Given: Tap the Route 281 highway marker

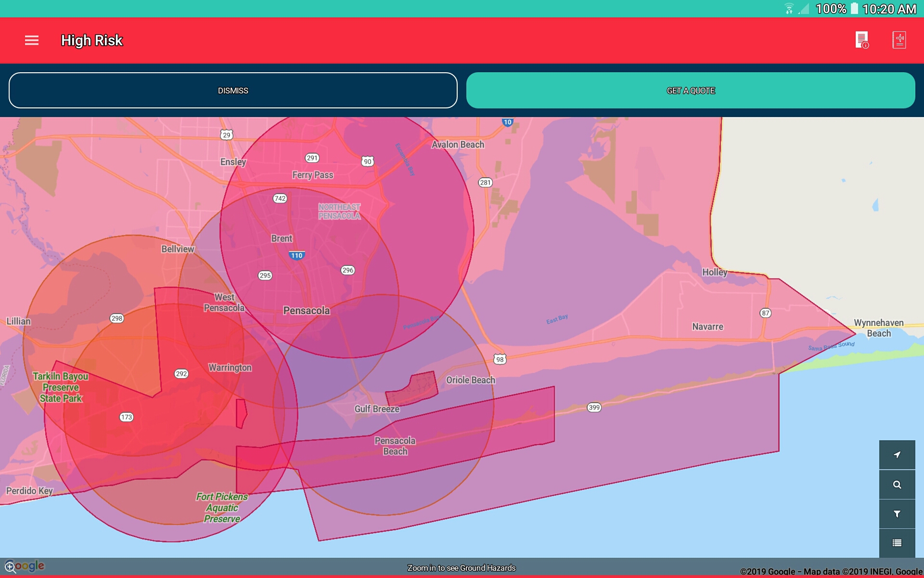Looking at the screenshot, I should [x=486, y=183].
